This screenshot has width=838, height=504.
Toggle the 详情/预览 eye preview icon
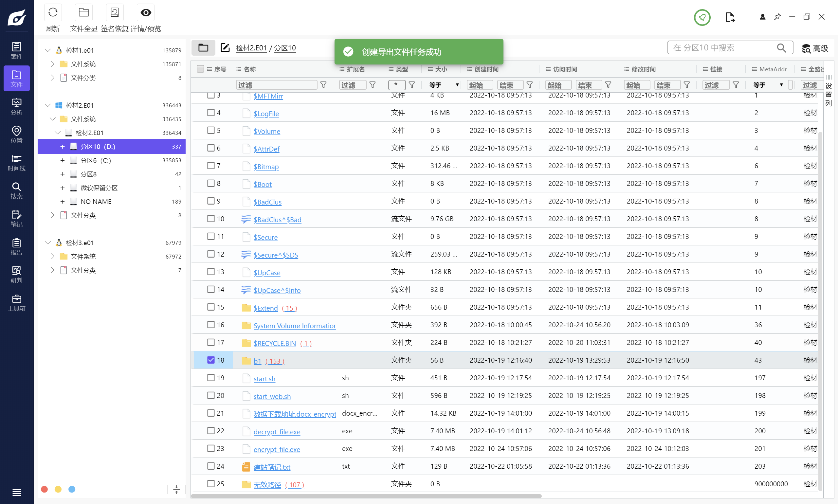pyautogui.click(x=146, y=13)
